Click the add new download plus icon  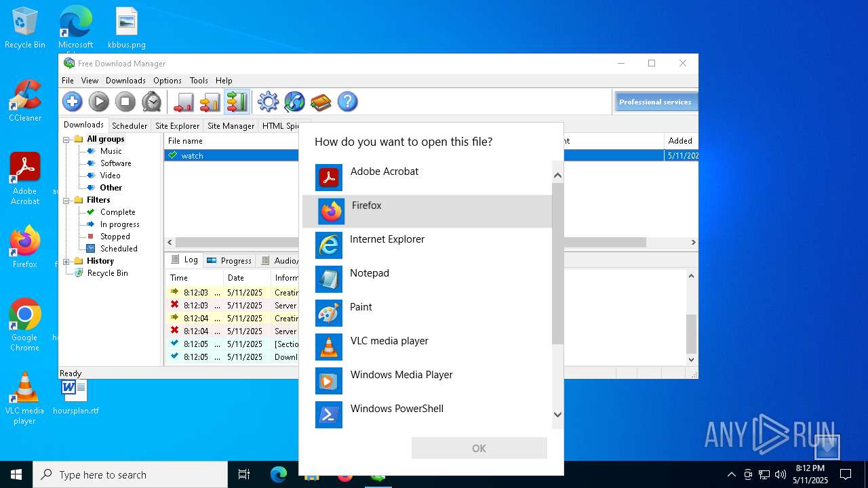coord(73,102)
